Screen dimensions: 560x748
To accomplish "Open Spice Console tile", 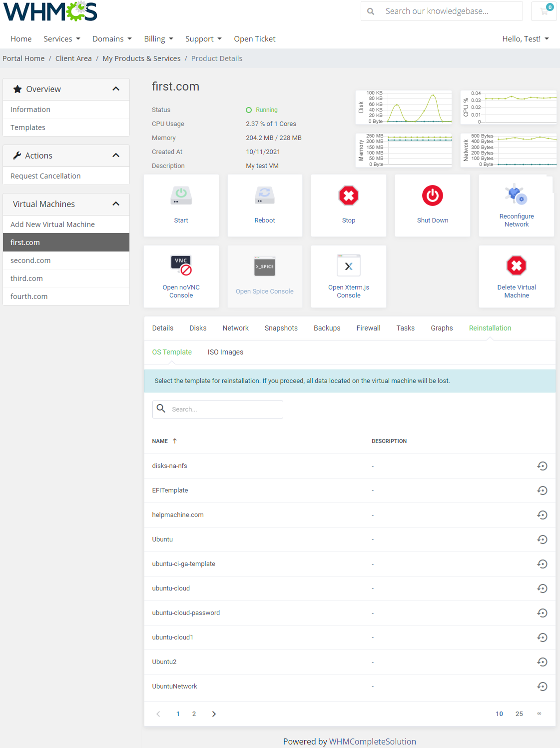I will [x=265, y=276].
